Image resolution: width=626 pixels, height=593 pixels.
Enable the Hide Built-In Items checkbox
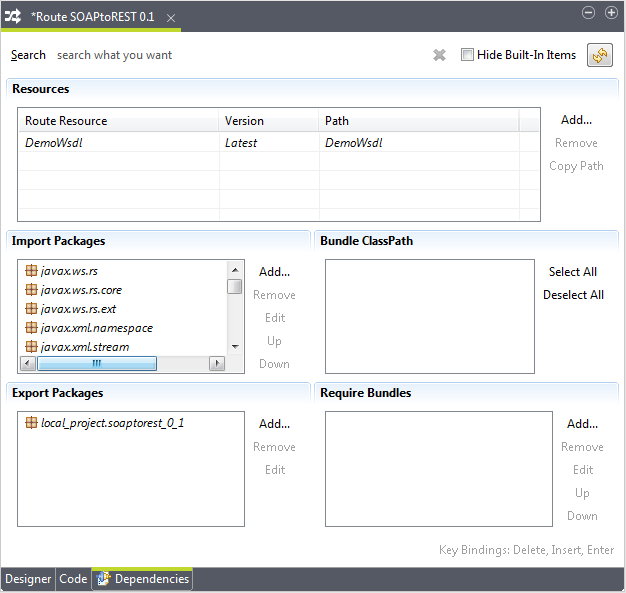467,55
